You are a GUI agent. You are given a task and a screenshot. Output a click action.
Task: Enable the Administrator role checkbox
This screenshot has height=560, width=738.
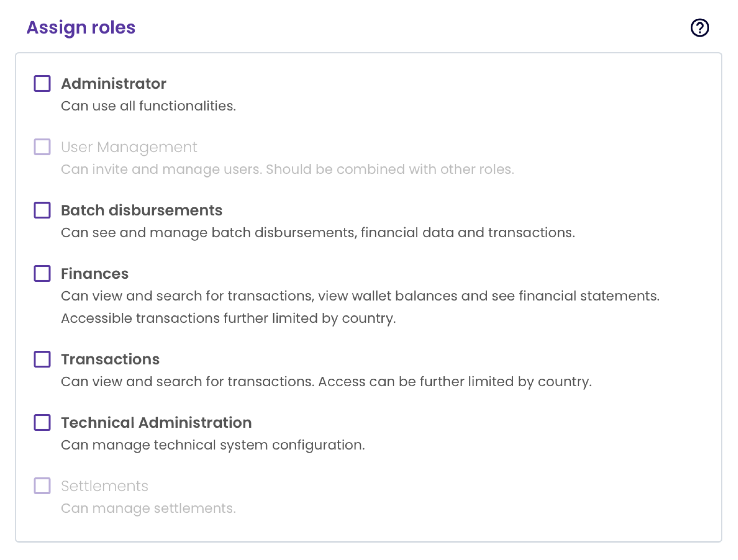coord(42,83)
